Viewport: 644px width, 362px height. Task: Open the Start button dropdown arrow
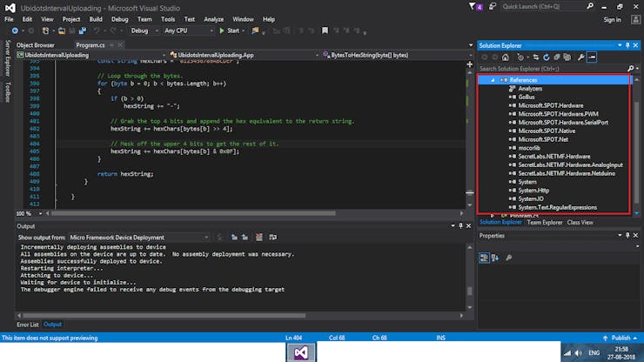click(x=244, y=30)
